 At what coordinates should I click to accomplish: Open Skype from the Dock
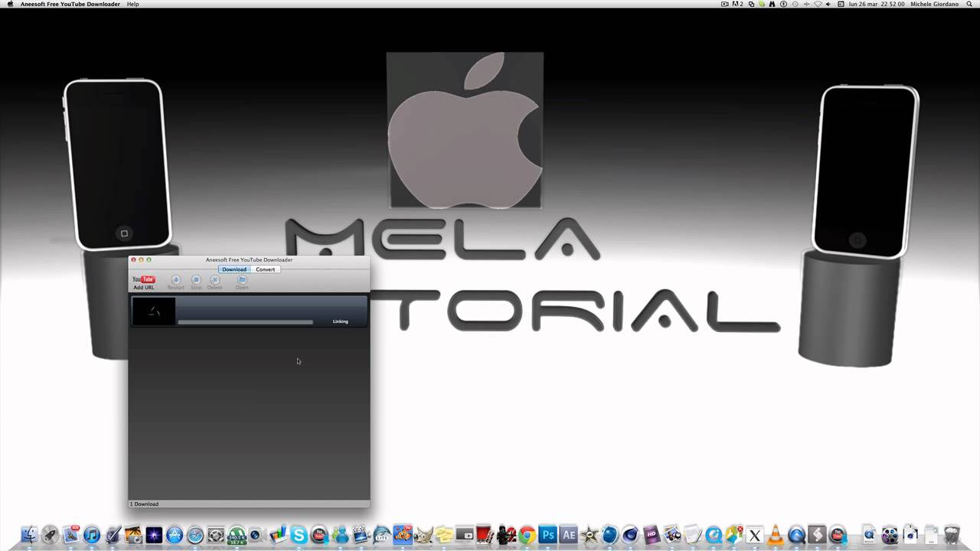pos(299,534)
